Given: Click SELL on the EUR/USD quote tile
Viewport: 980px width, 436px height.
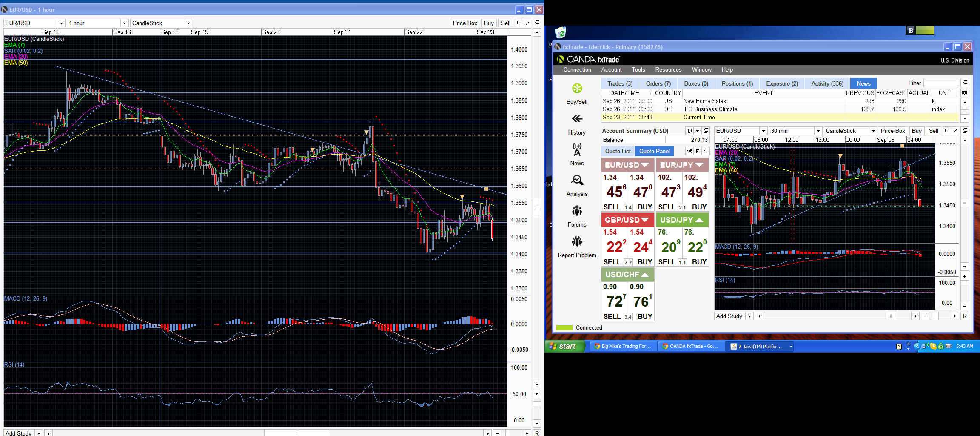Looking at the screenshot, I should point(612,207).
